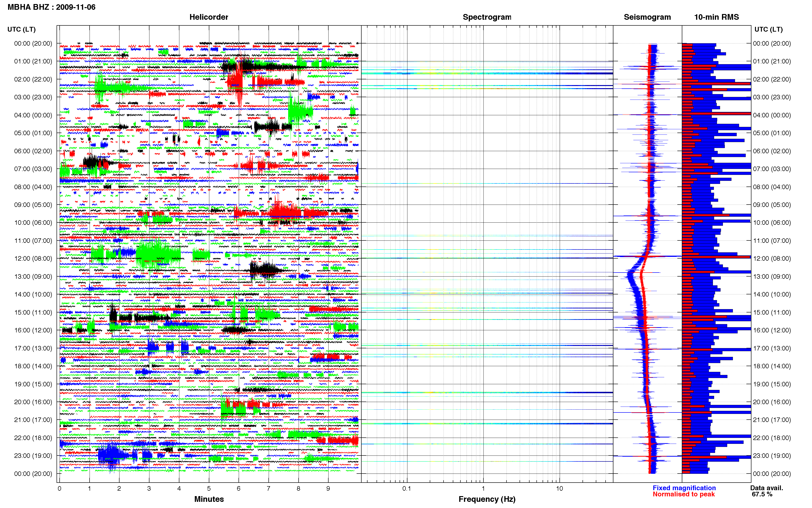The width and height of the screenshot is (812, 508).
Task: Click the '5' tick on the Minutes axis
Action: coord(209,489)
